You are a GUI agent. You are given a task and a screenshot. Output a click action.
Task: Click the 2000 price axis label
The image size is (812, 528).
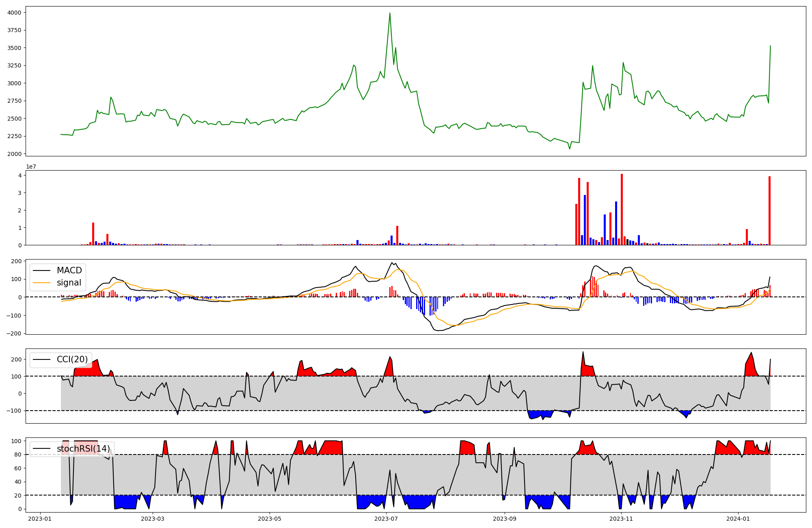click(15, 154)
